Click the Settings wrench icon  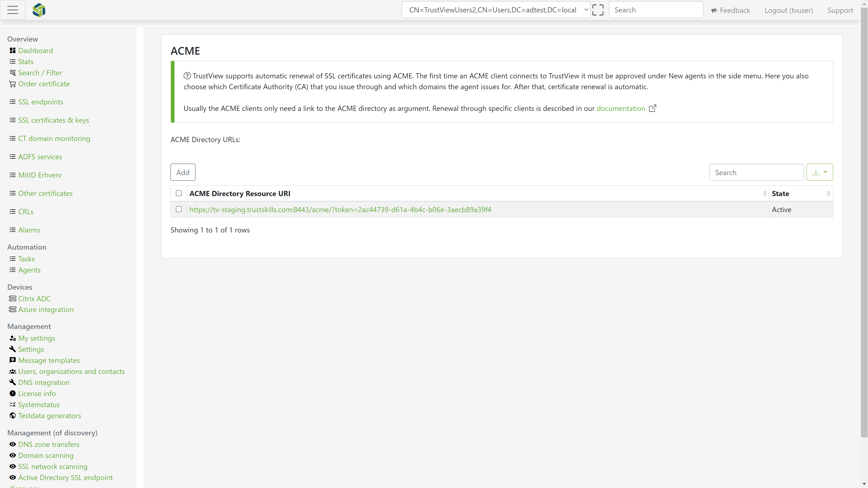tap(12, 349)
